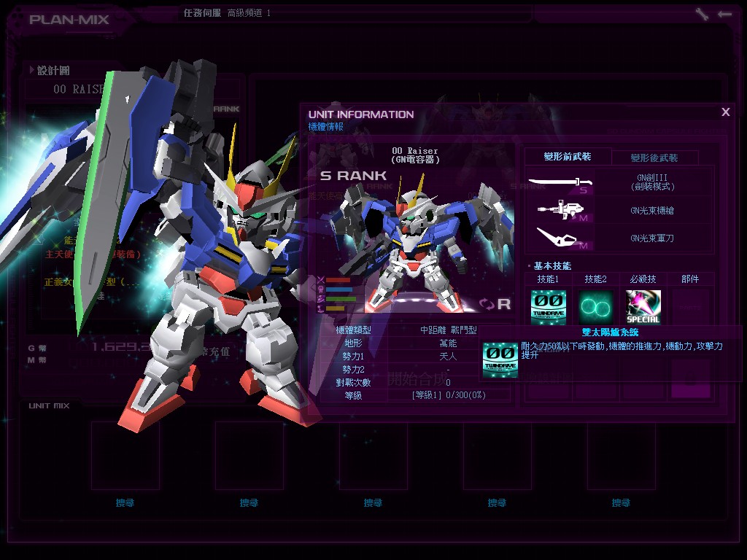The height and width of the screenshot is (560, 747).
Task: Click the 必殺技 SPECIAL skill icon
Action: pyautogui.click(x=643, y=307)
